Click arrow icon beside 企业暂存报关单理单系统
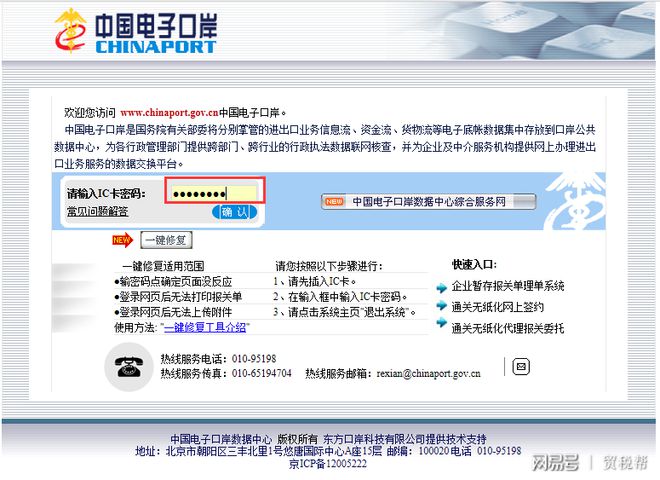660x480 pixels. pos(442,288)
